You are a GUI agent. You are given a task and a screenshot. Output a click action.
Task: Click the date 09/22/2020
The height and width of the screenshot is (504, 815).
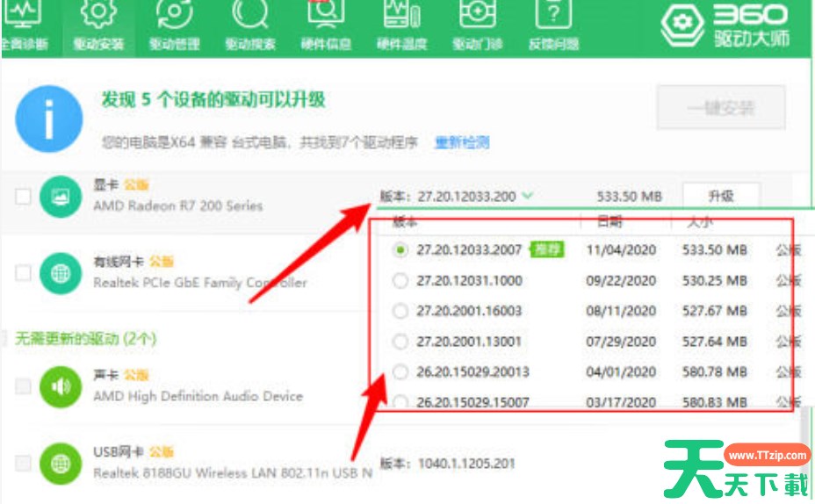tap(621, 281)
